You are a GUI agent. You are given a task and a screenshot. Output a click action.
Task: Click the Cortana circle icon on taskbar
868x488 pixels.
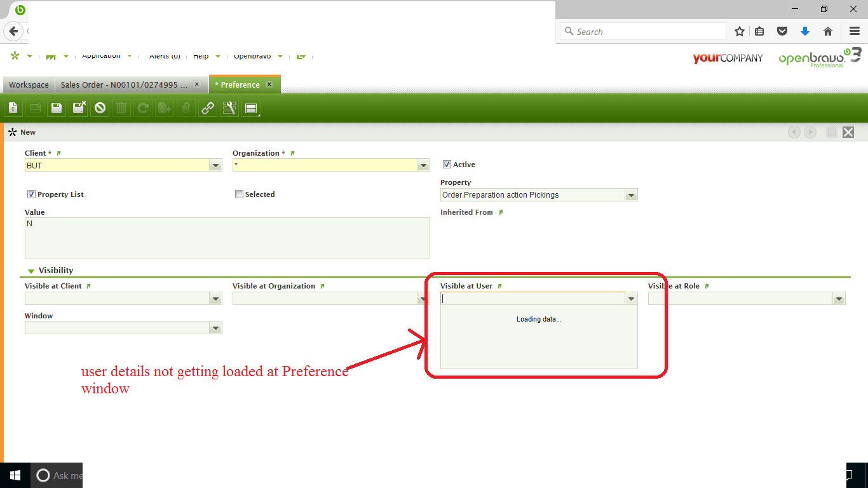click(43, 475)
